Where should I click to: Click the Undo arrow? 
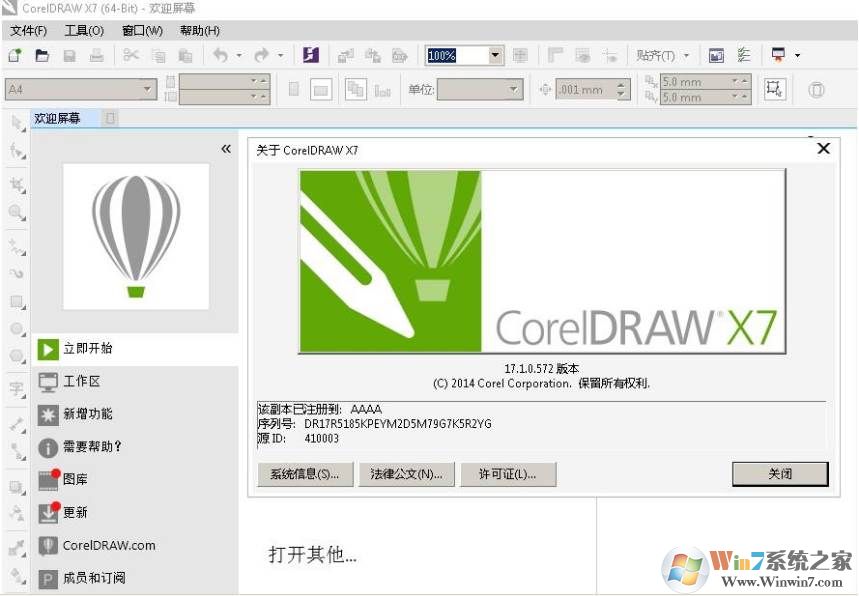pyautogui.click(x=221, y=55)
